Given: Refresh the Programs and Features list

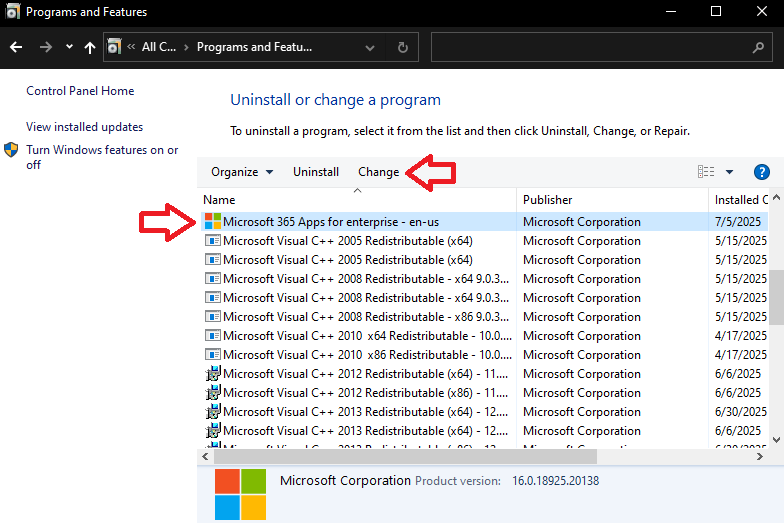Looking at the screenshot, I should pyautogui.click(x=402, y=47).
